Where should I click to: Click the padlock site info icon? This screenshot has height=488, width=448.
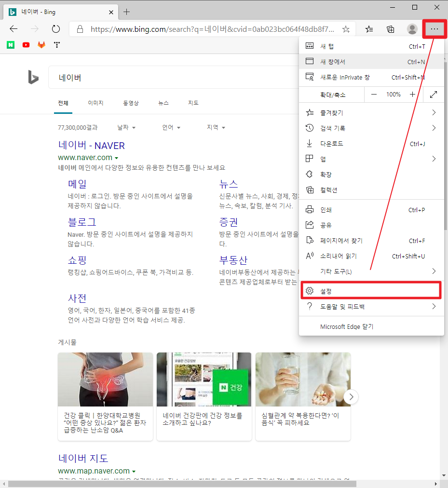80,29
